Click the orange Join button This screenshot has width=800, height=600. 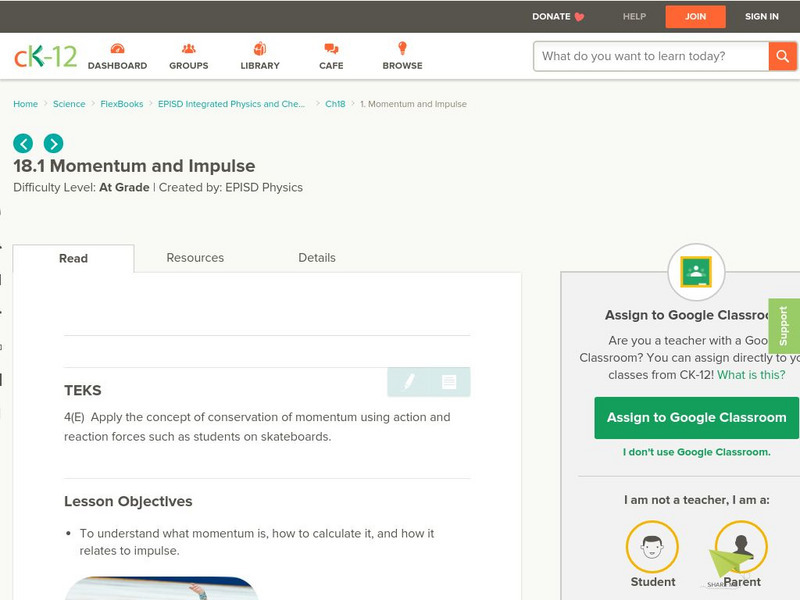point(695,16)
